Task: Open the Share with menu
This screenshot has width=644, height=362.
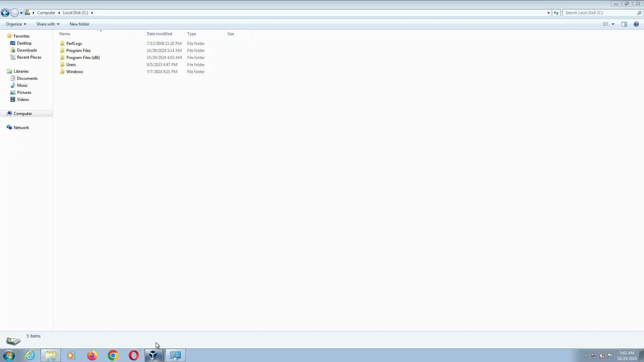Action: 48,24
